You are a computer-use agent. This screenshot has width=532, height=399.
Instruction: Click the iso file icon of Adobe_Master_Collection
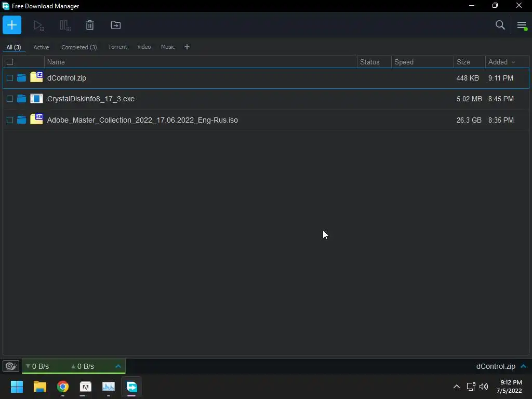(36, 119)
